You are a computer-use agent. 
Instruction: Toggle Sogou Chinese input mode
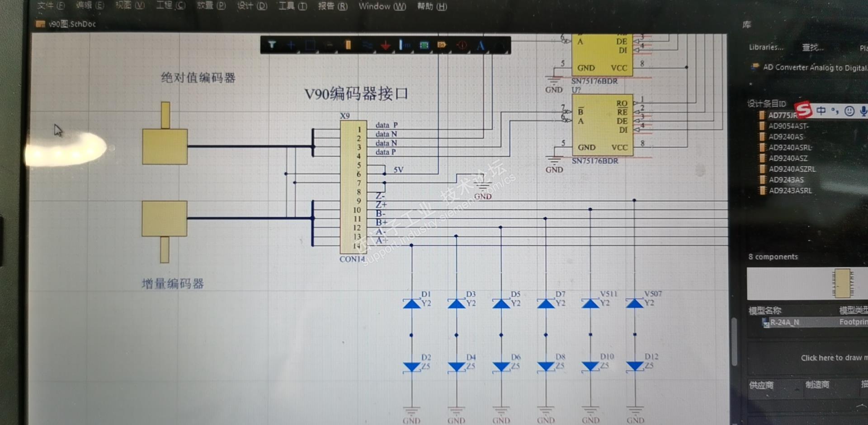821,110
